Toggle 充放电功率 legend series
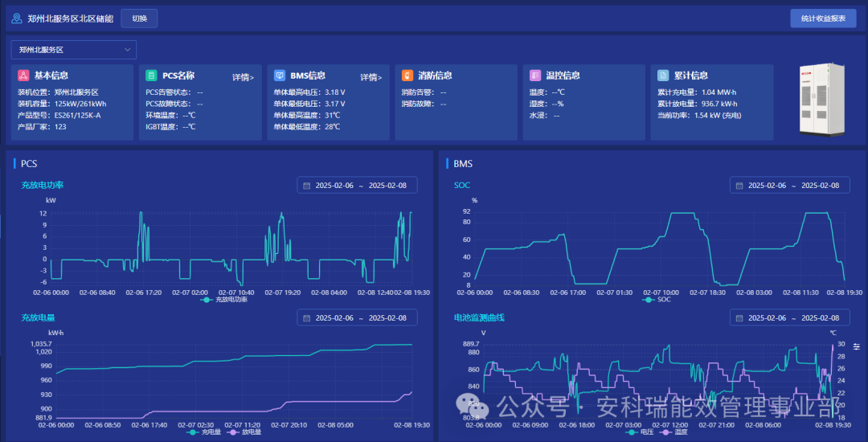Image resolution: width=868 pixels, height=442 pixels. point(223,300)
